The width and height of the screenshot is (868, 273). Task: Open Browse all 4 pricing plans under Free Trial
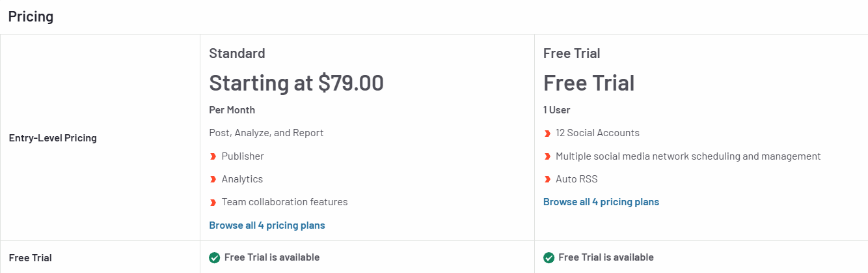(x=601, y=202)
